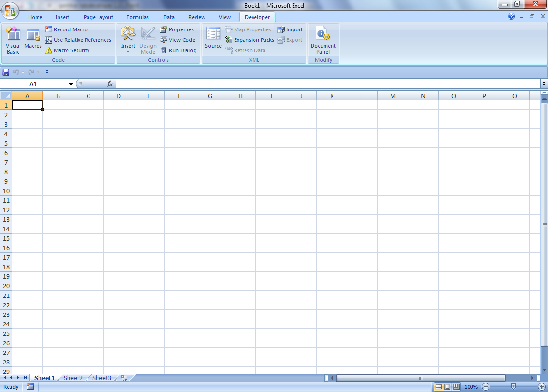Image resolution: width=548 pixels, height=392 pixels.
Task: Open the Page Layout tab
Action: 98,17
